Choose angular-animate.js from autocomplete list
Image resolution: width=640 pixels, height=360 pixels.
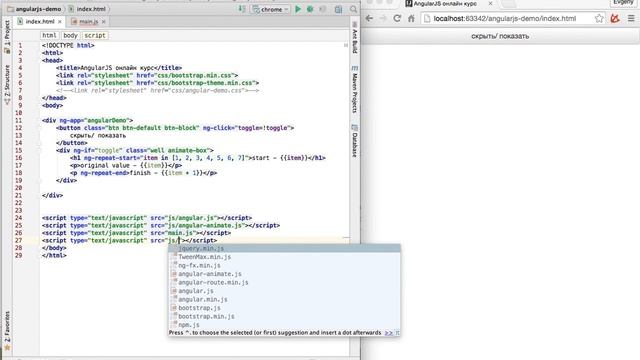click(284, 274)
